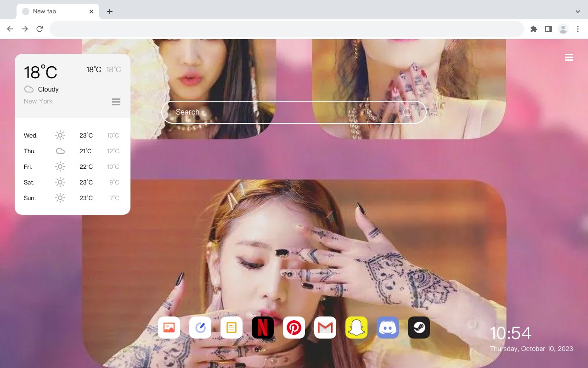Click the New York location label
The height and width of the screenshot is (368, 588).
[x=38, y=101]
